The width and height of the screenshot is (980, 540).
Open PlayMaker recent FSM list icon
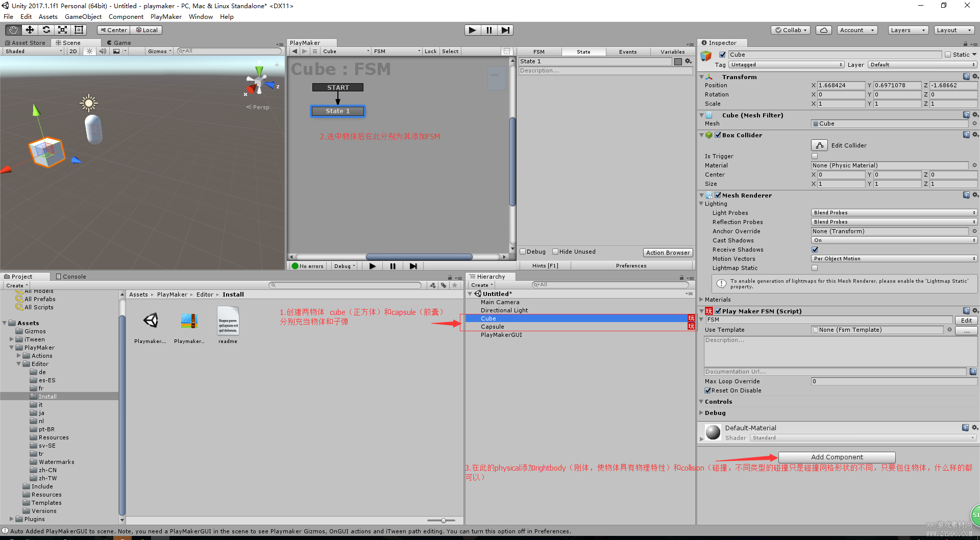tap(315, 51)
